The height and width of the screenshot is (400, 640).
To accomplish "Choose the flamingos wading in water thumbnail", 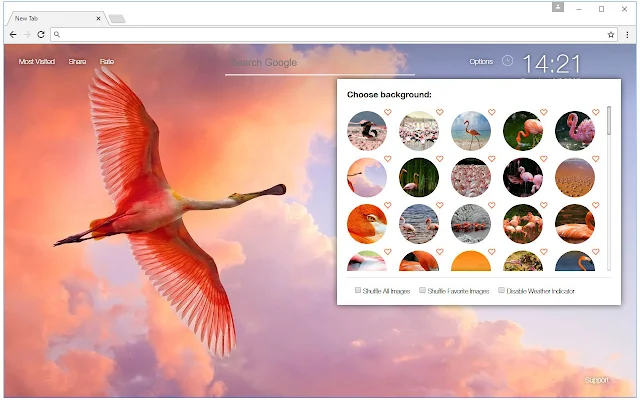I will [x=419, y=224].
